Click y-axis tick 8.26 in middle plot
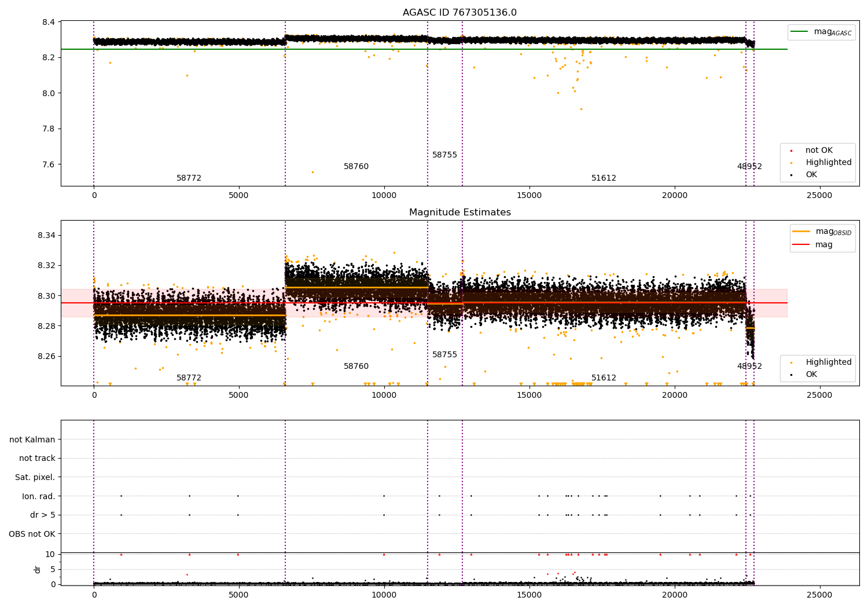868x608 pixels. (46, 356)
